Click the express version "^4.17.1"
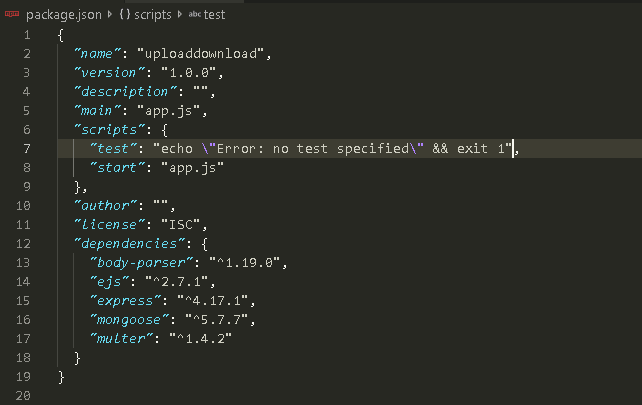 pyautogui.click(x=211, y=300)
